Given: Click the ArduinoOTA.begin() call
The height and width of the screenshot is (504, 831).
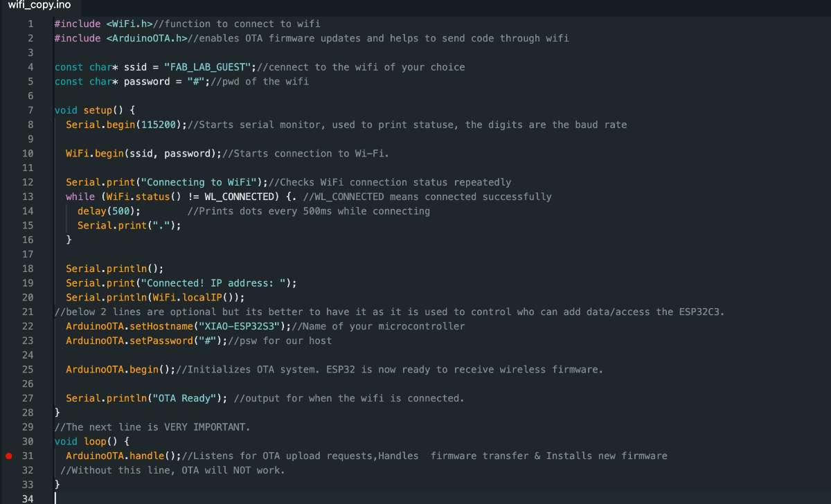Looking at the screenshot, I should [x=120, y=369].
